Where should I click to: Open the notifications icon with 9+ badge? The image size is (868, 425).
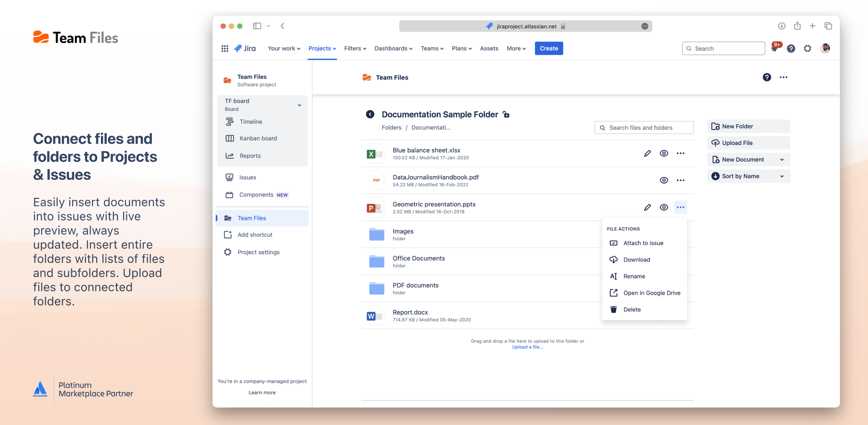[x=775, y=48]
